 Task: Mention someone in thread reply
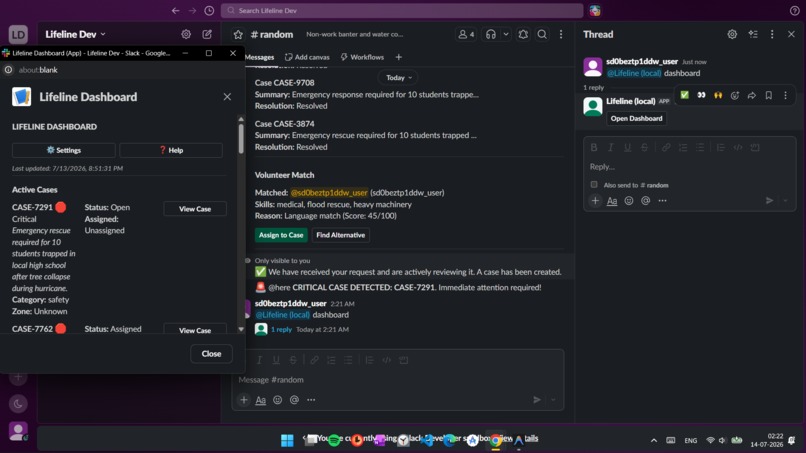pyautogui.click(x=646, y=201)
